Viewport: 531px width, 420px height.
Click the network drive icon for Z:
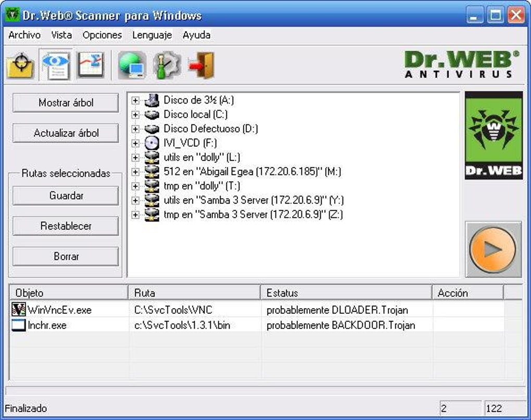tap(151, 214)
